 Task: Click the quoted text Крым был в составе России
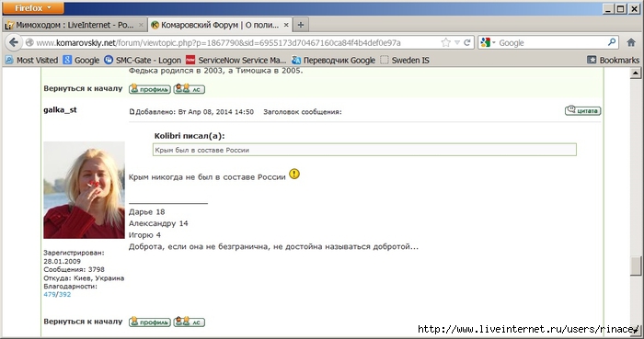click(201, 150)
